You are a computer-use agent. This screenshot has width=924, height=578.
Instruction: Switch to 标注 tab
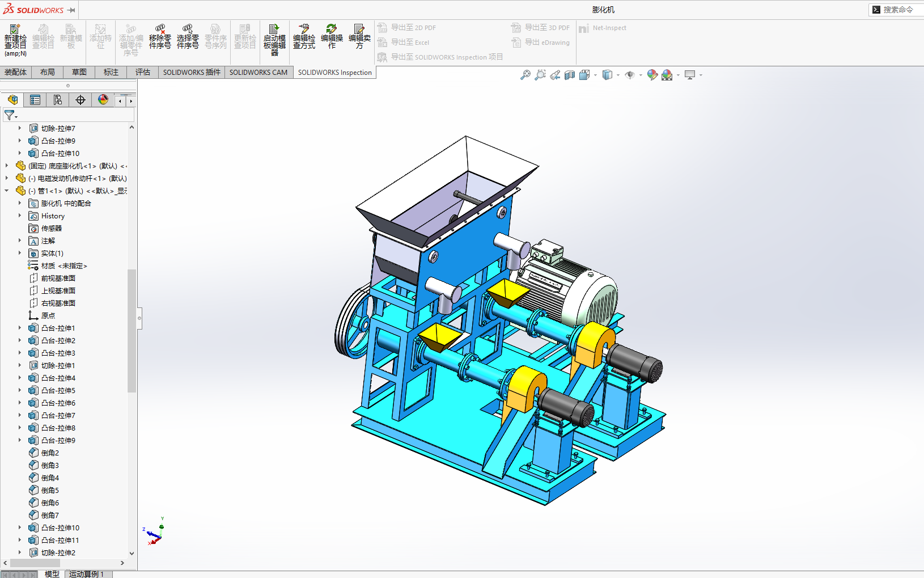(x=111, y=72)
